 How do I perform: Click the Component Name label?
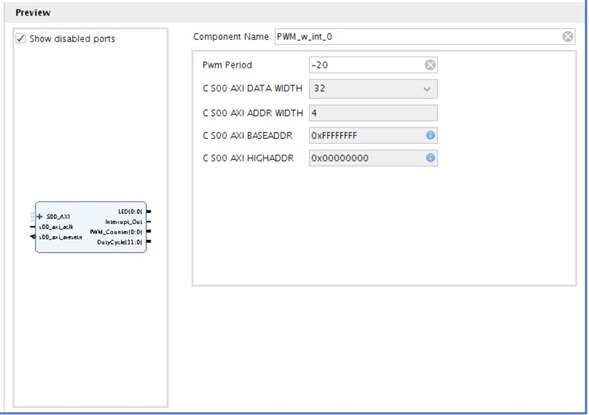pyautogui.click(x=231, y=37)
